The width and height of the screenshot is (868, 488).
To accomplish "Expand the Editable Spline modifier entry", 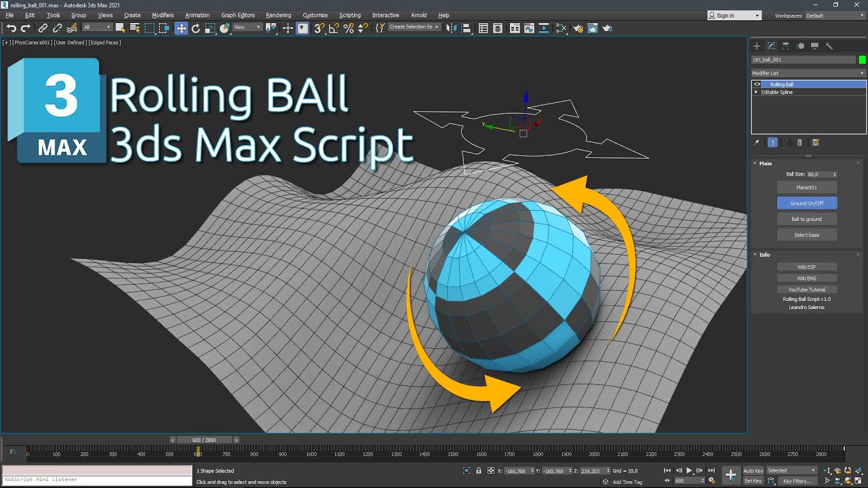I will click(757, 92).
